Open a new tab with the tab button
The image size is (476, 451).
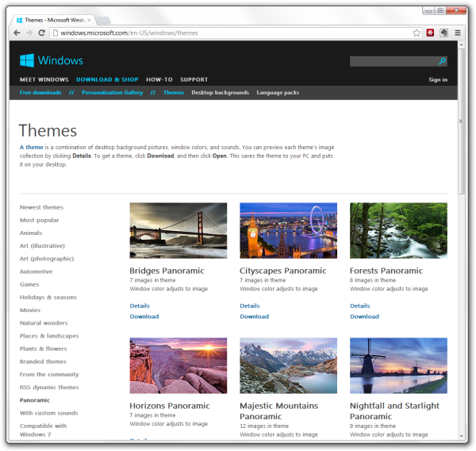tap(103, 21)
